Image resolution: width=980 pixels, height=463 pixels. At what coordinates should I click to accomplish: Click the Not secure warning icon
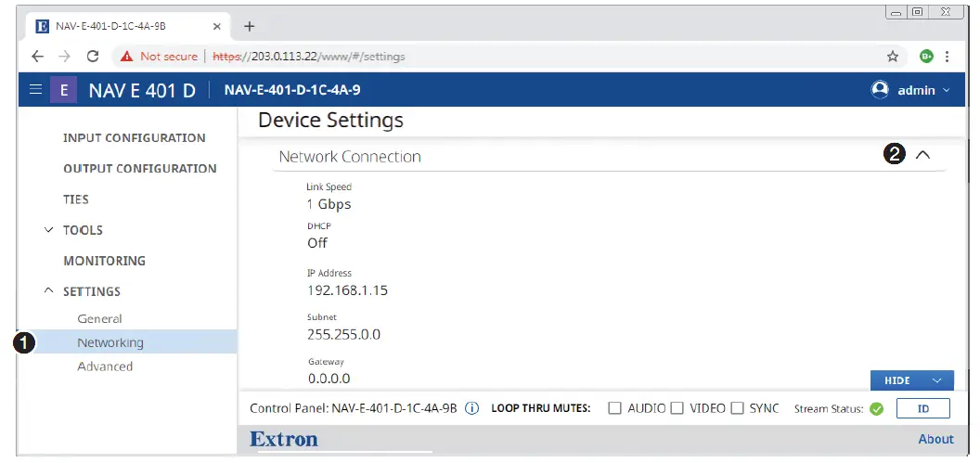point(126,57)
